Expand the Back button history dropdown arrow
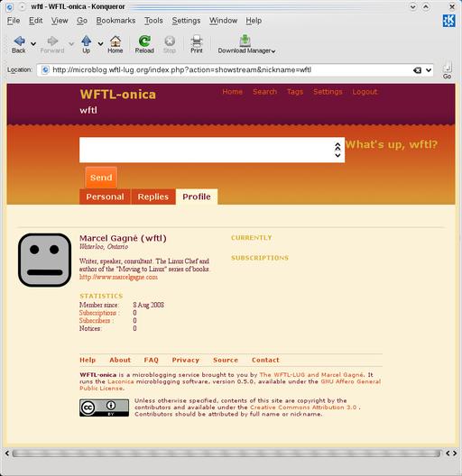The height and width of the screenshot is (476, 462). (x=33, y=44)
